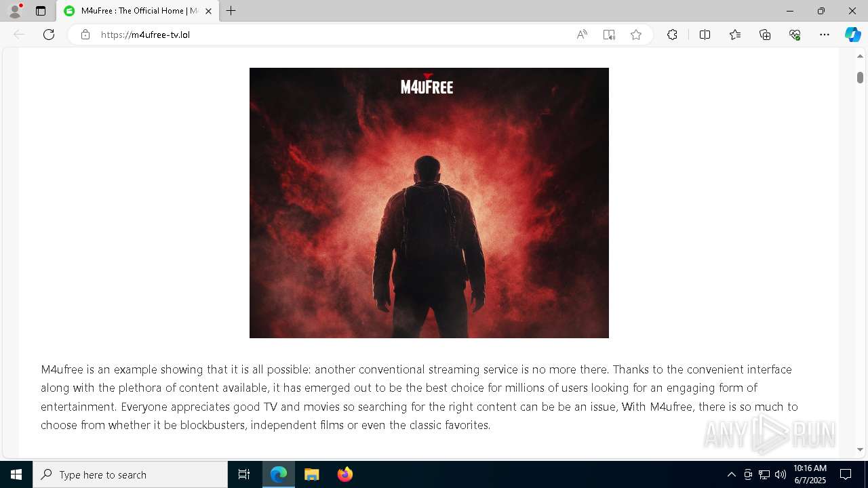Open the tab actions menu icon
The width and height of the screenshot is (868, 488).
click(x=41, y=11)
